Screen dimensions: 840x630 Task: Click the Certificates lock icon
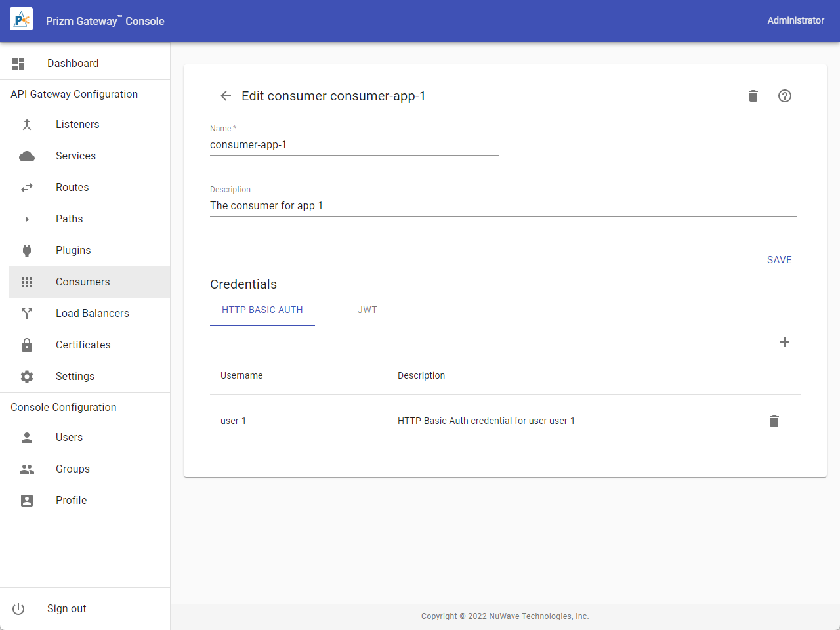click(27, 345)
